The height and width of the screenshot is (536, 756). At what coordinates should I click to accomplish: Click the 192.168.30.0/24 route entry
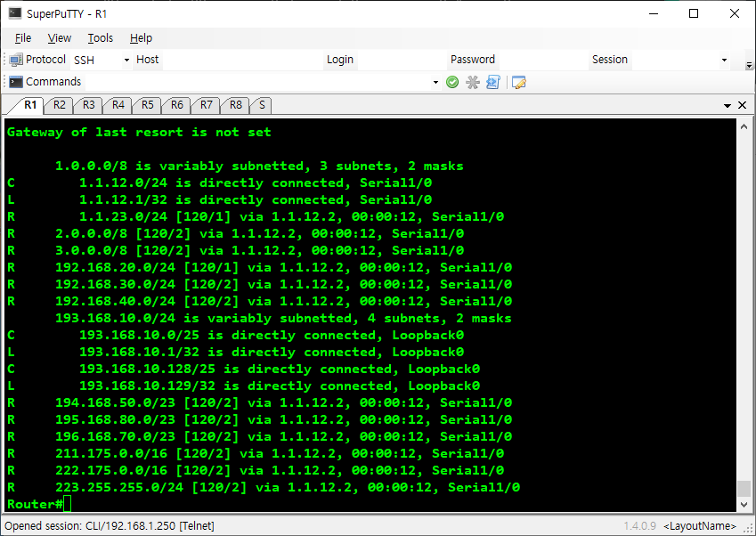pos(259,284)
